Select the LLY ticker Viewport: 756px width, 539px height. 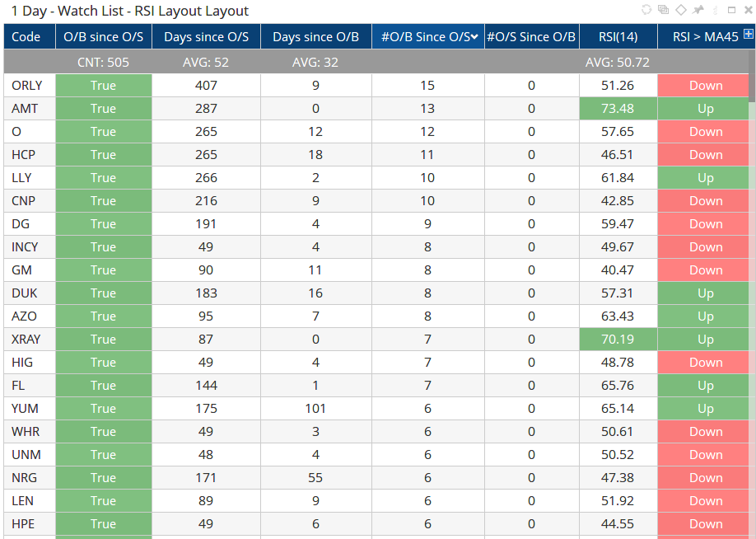21,178
